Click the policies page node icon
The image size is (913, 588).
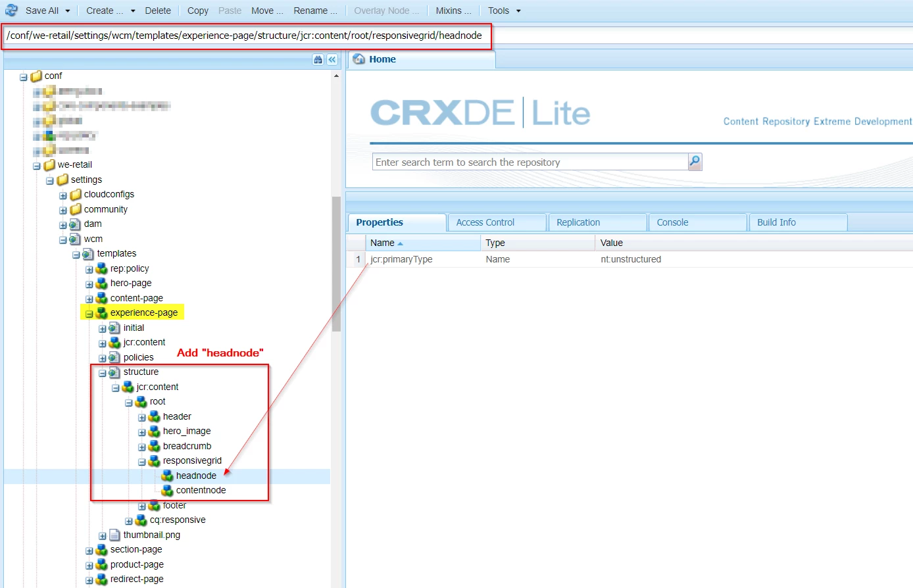(x=114, y=357)
